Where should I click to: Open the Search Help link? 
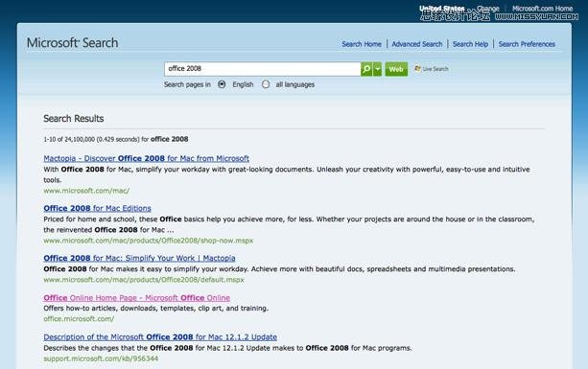(470, 44)
